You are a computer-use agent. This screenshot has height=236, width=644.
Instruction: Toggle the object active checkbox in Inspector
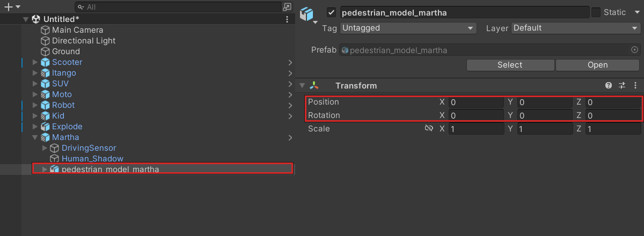click(331, 12)
